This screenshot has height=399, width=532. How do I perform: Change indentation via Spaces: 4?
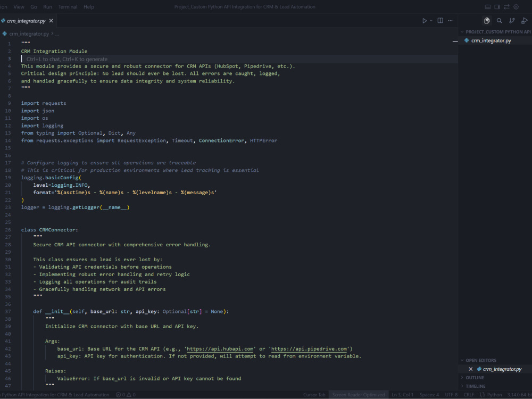pos(429,395)
